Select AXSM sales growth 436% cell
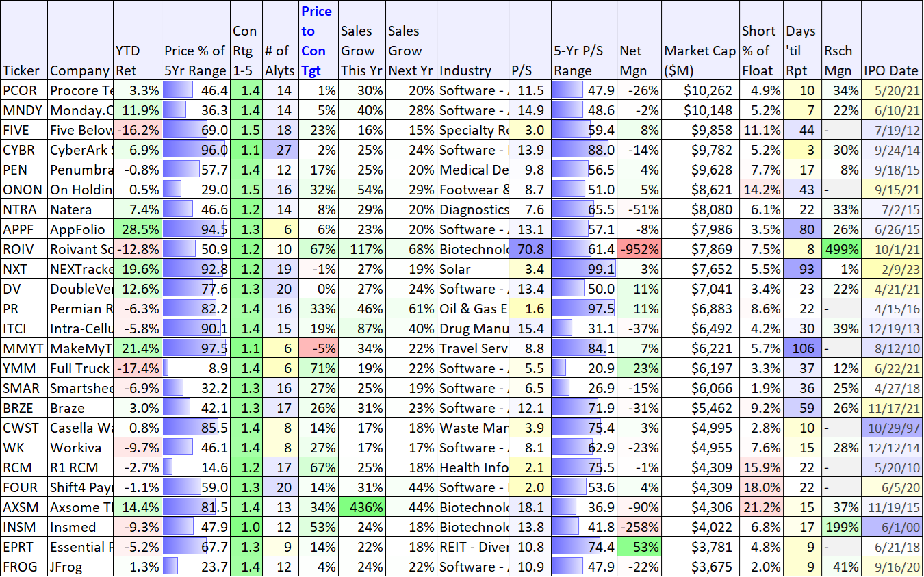Image resolution: width=924 pixels, height=577 pixels. 361,507
